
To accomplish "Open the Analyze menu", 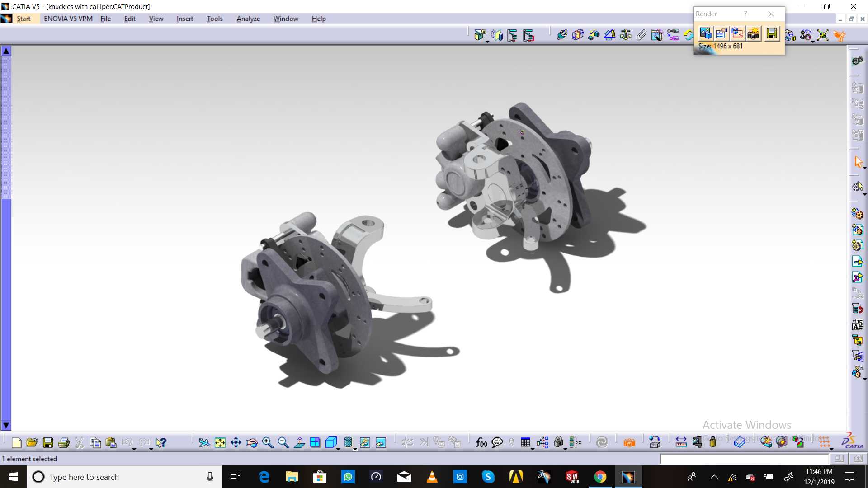I will pos(248,19).
